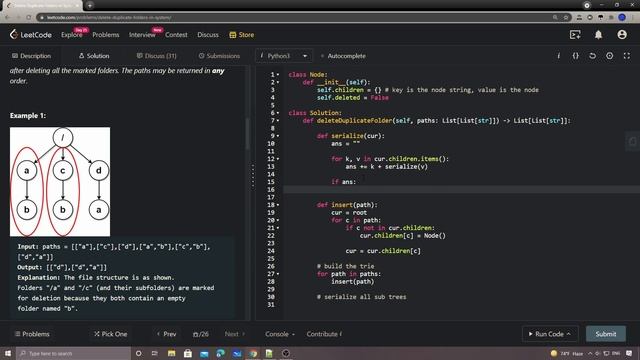Collapse fold at line 12 for loop
This screenshot has width=640, height=360.
point(278,159)
